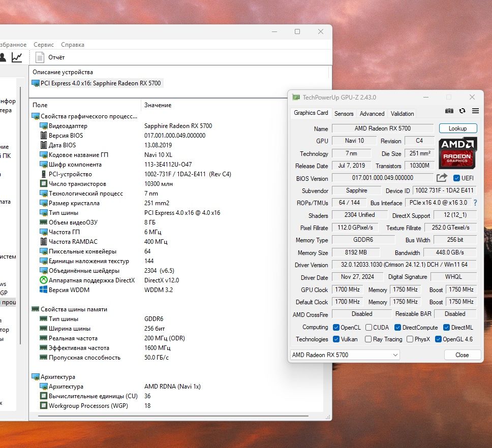Click the Вычислительные единицы (CU) icon
The image size is (492, 448).
[x=44, y=396]
